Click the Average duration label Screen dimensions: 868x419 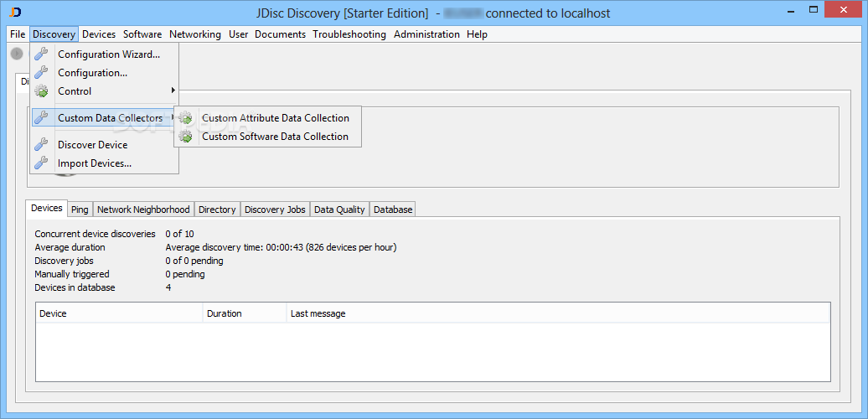70,247
